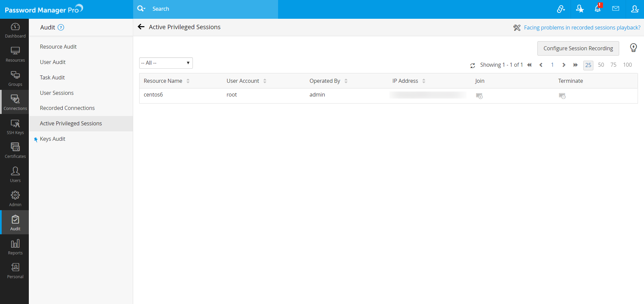The image size is (644, 304).
Task: Click the lightbulb tips icon
Action: (x=633, y=48)
